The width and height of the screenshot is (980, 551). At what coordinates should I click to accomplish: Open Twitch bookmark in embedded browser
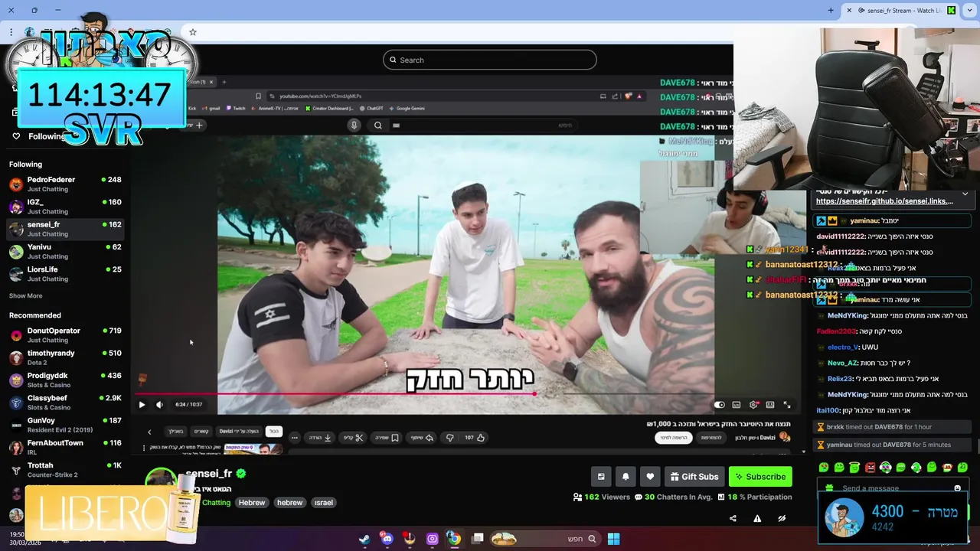235,109
